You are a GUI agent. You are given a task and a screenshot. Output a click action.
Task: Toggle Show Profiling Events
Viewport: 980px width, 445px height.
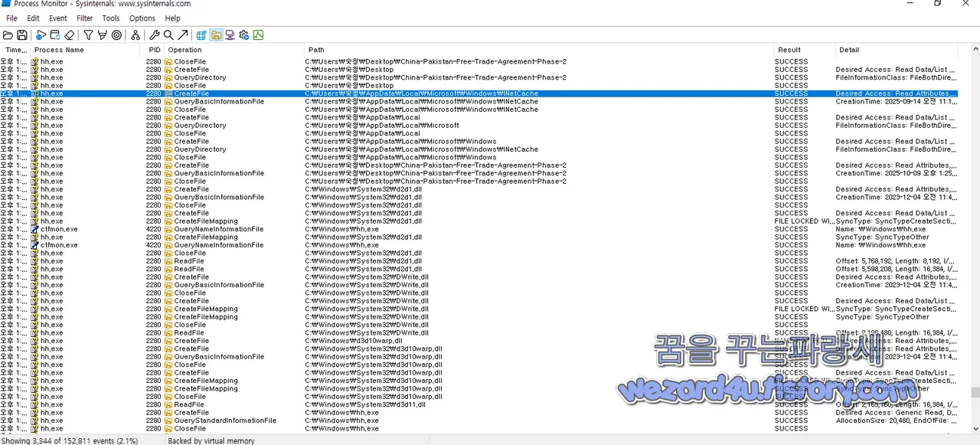259,35
